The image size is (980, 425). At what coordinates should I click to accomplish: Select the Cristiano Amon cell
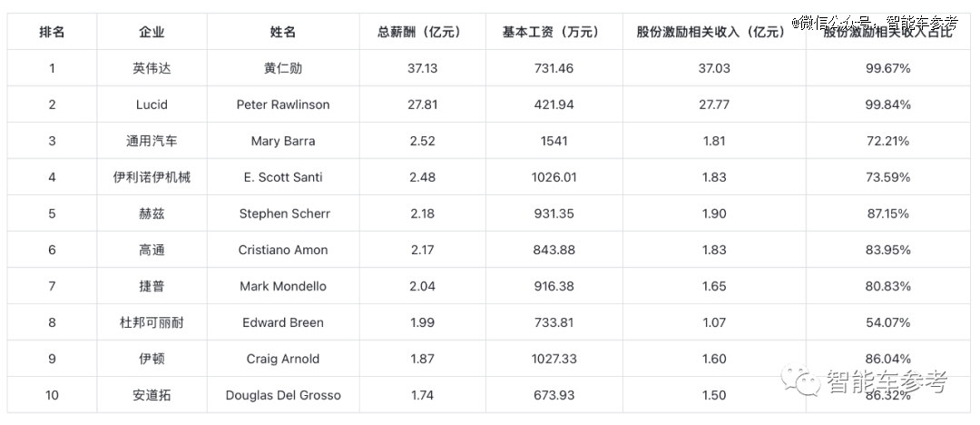283,250
